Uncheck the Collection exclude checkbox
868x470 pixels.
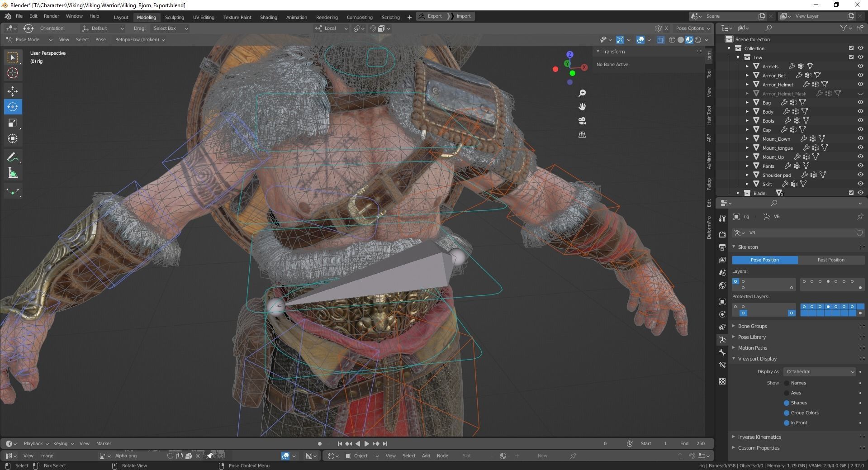click(x=851, y=48)
